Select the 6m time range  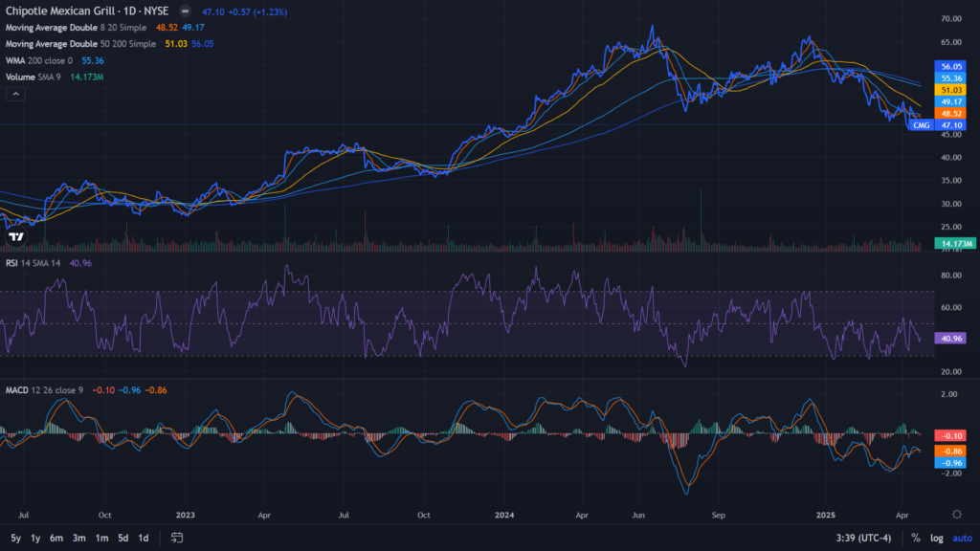click(56, 538)
